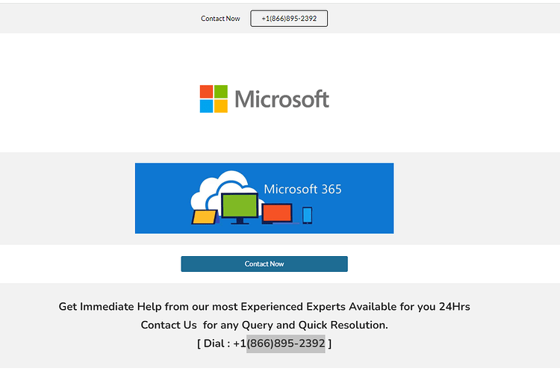The height and width of the screenshot is (392, 560).
Task: Click the blue smartphone icon in banner
Action: pos(307,215)
